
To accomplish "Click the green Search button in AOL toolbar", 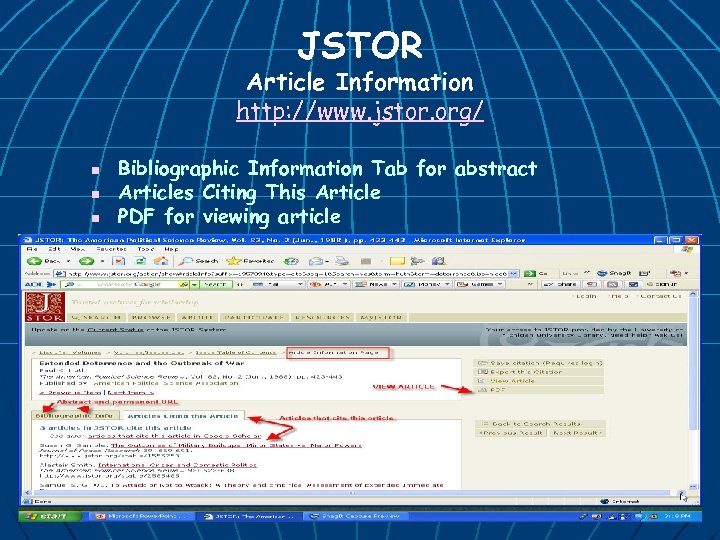I will [x=214, y=285].
